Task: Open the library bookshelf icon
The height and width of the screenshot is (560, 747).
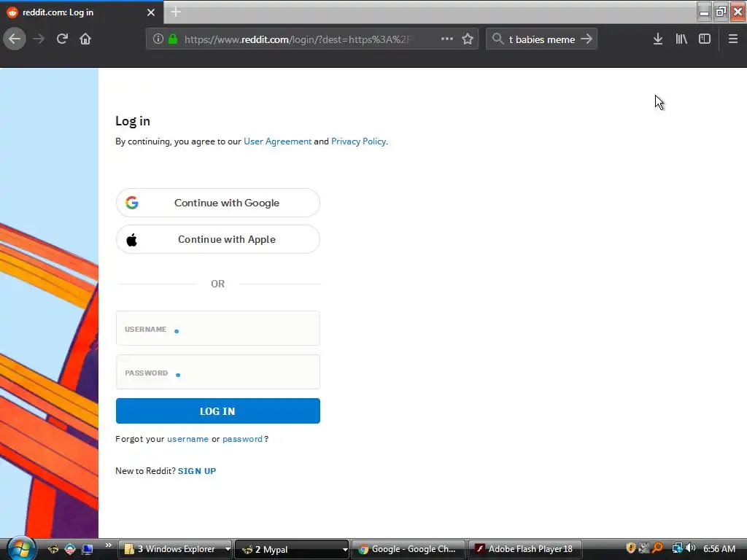Action: [681, 39]
